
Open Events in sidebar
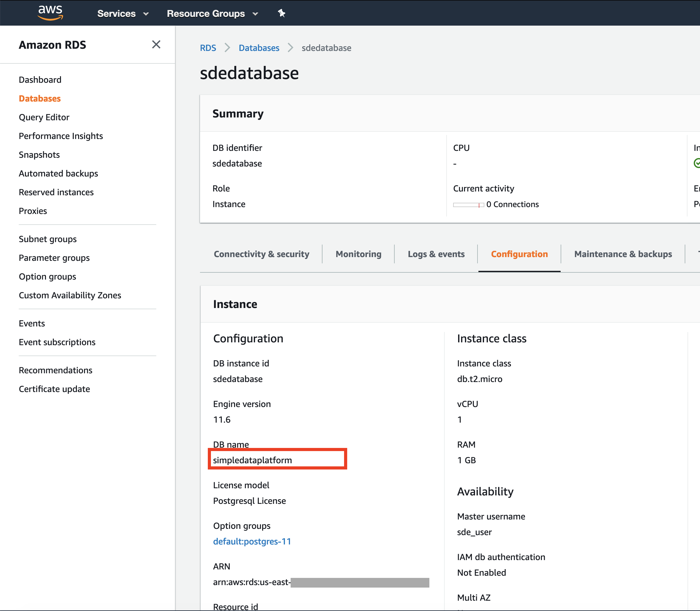[32, 323]
